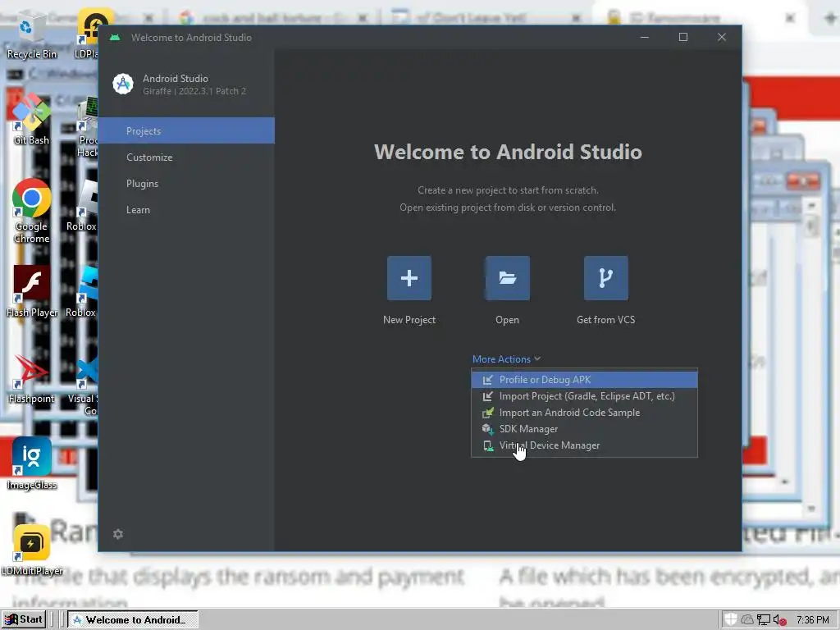
Task: Click the volume icon in the system tray
Action: coord(779,620)
